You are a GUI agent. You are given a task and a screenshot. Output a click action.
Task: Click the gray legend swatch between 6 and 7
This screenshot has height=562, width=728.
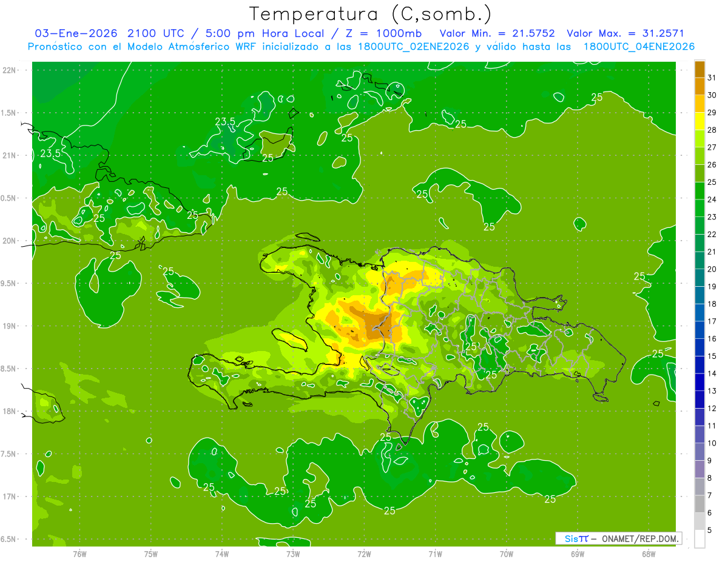click(699, 504)
